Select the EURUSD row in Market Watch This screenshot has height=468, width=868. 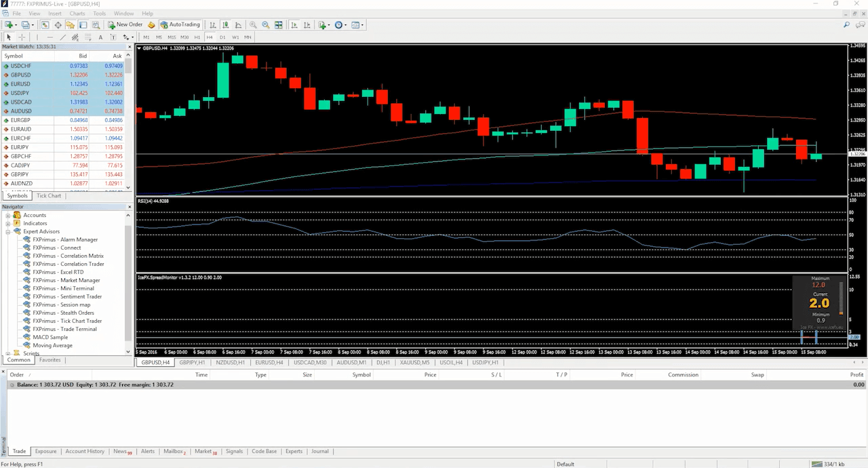20,84
